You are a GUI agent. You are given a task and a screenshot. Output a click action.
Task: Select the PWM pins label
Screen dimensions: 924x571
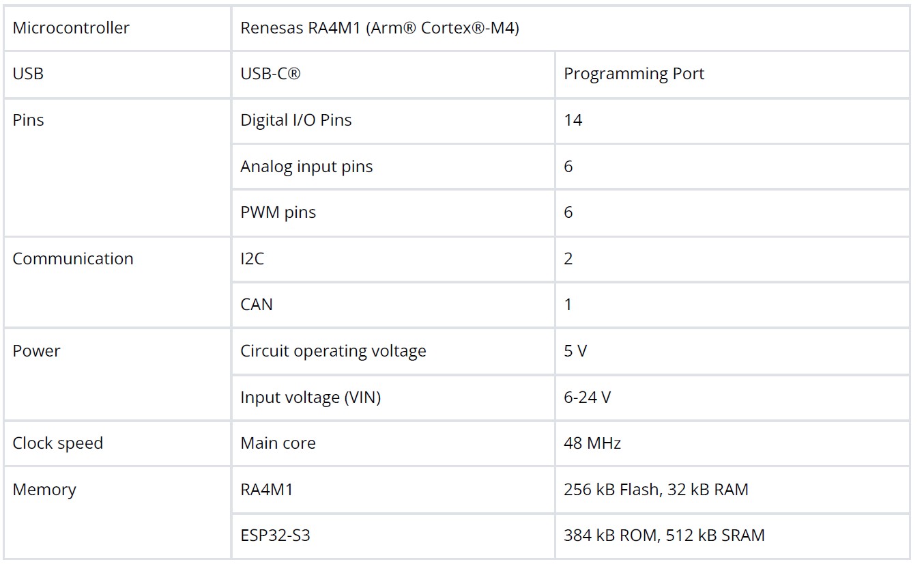(278, 212)
